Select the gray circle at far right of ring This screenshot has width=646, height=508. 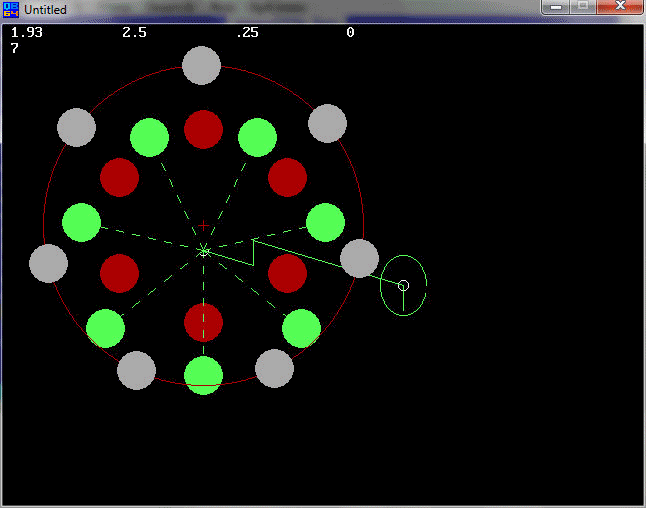[359, 258]
